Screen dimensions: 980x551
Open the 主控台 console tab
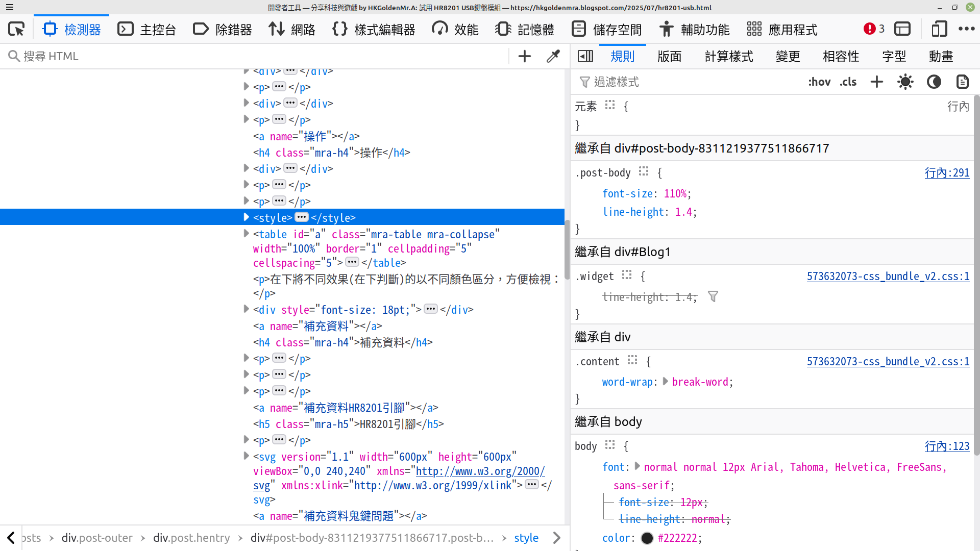click(x=146, y=29)
